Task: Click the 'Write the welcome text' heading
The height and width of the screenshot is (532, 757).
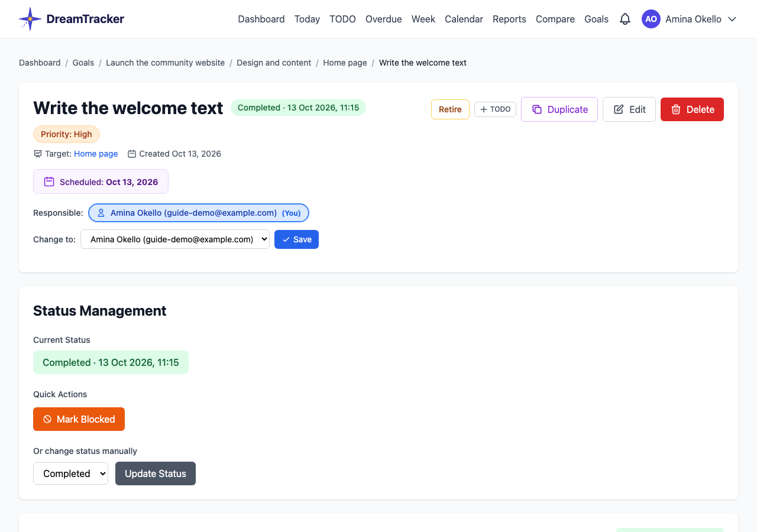Action: point(128,108)
